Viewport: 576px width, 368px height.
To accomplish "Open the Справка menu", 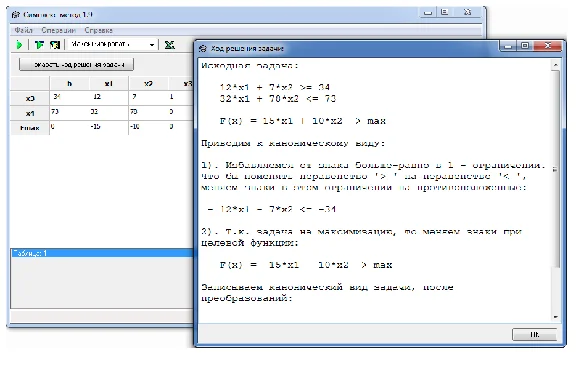I will (98, 30).
